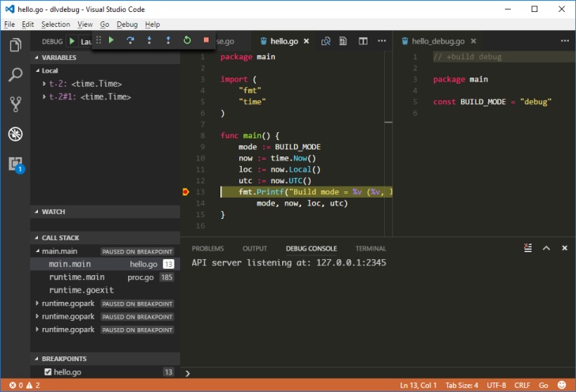Open the Selection menu
This screenshot has height=392, width=576.
(55, 24)
